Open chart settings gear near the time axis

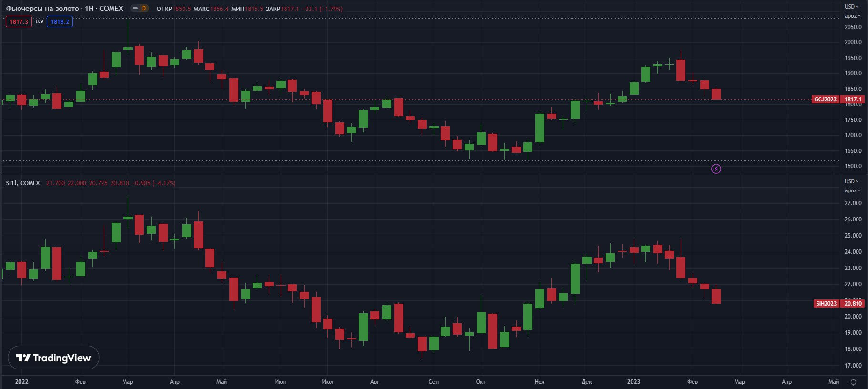pyautogui.click(x=853, y=382)
